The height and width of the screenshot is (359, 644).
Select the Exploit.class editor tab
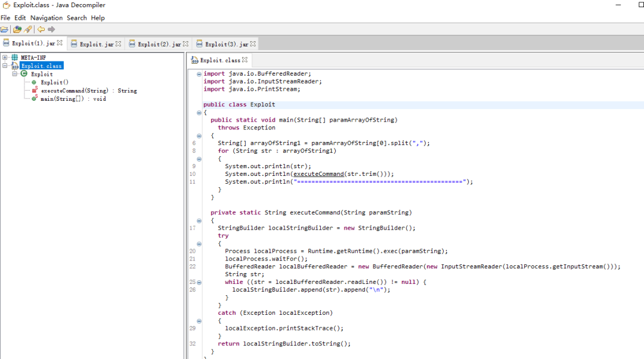pyautogui.click(x=220, y=60)
